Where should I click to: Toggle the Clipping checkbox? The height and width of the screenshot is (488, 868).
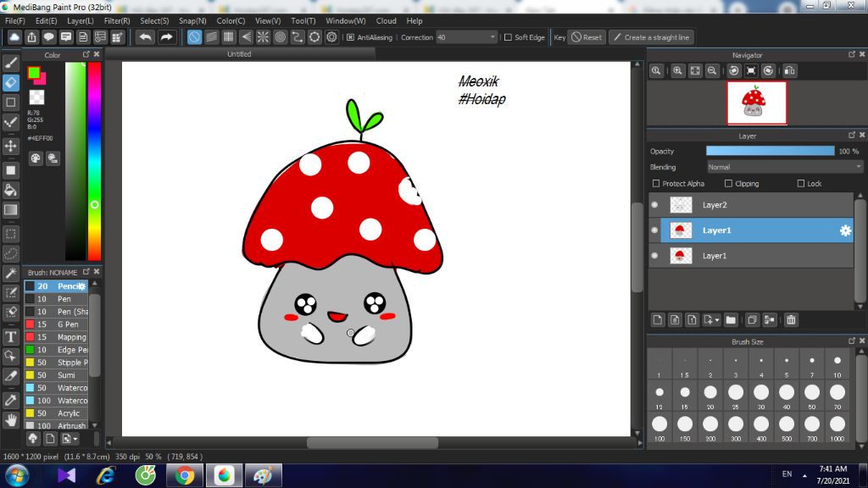[x=728, y=184]
